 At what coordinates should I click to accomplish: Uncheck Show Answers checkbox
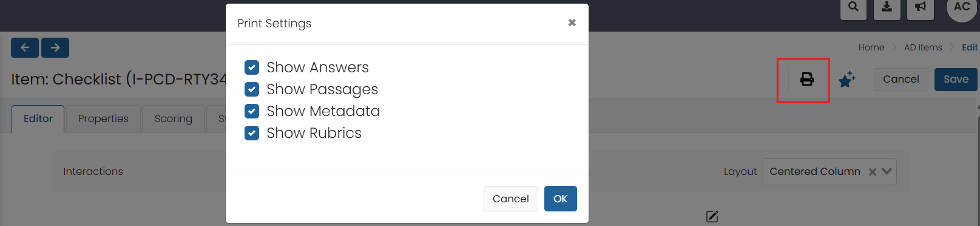click(x=252, y=67)
